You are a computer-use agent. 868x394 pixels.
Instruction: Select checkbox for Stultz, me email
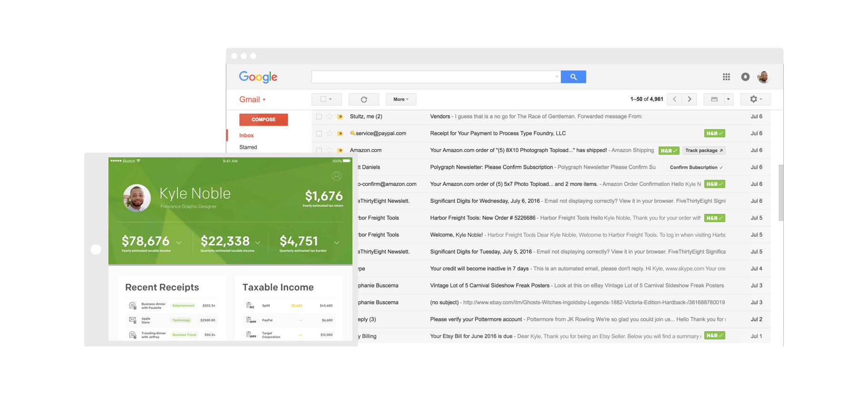coord(319,117)
